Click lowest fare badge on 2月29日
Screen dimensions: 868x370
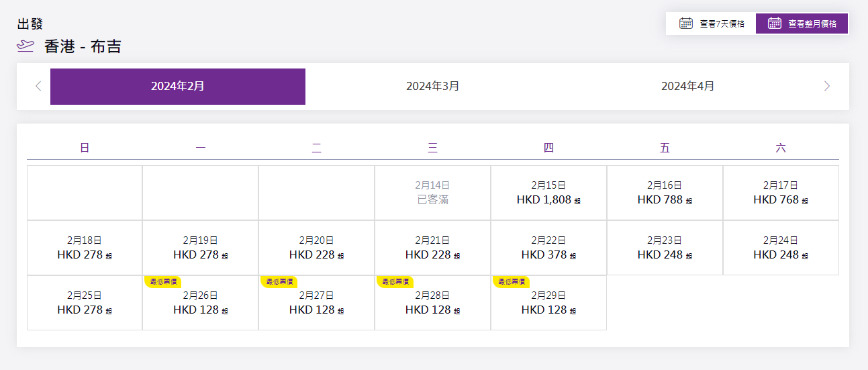(511, 282)
